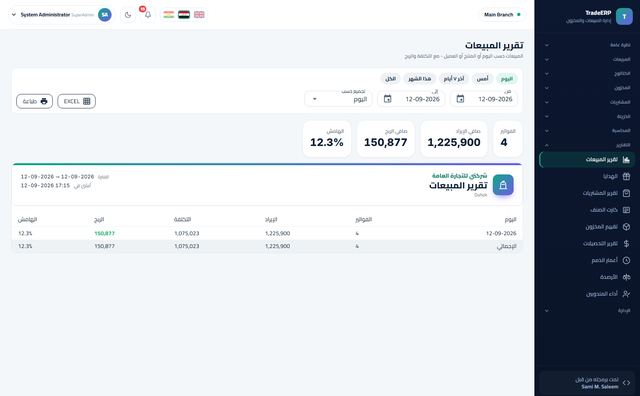The image size is (640, 396).
Task: Click the green 150,877 profit cell
Action: coord(104,234)
